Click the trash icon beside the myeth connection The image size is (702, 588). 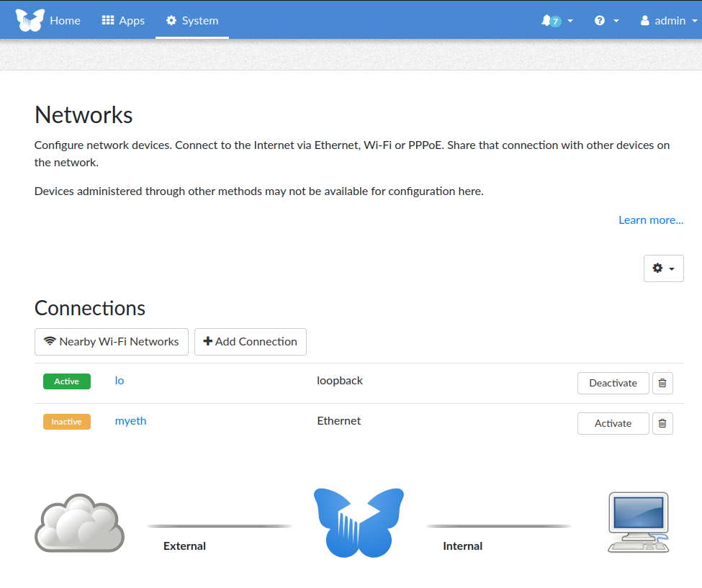click(662, 423)
